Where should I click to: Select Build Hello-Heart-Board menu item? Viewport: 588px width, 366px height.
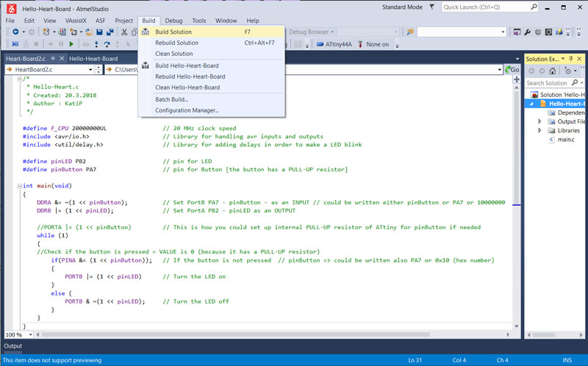(211, 65)
